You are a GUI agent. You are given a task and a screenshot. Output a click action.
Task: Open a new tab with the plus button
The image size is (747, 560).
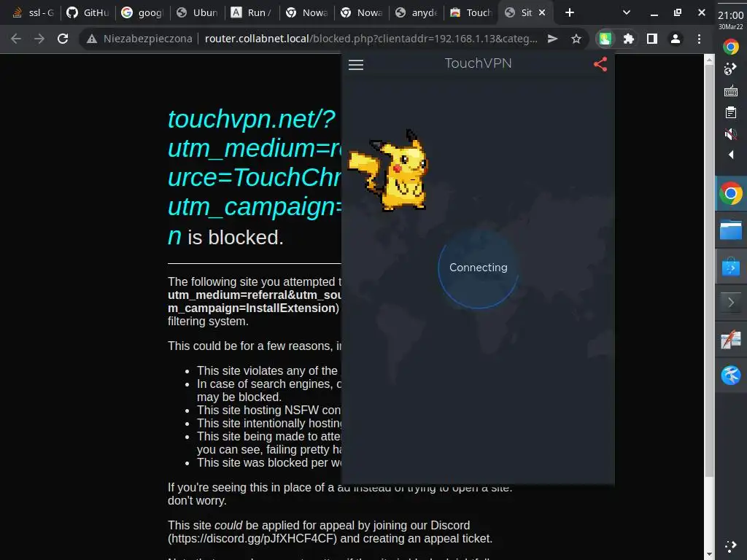570,12
